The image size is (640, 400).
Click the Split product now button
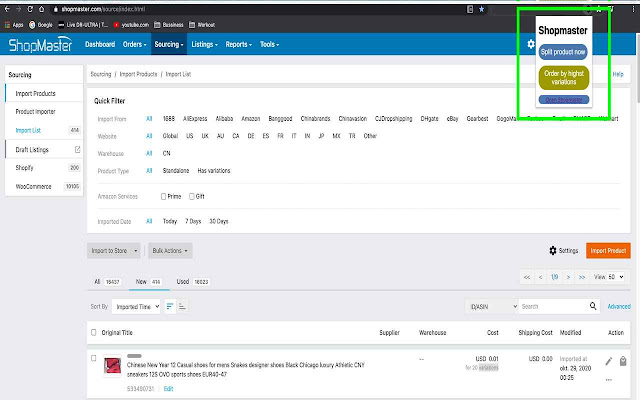click(x=563, y=52)
